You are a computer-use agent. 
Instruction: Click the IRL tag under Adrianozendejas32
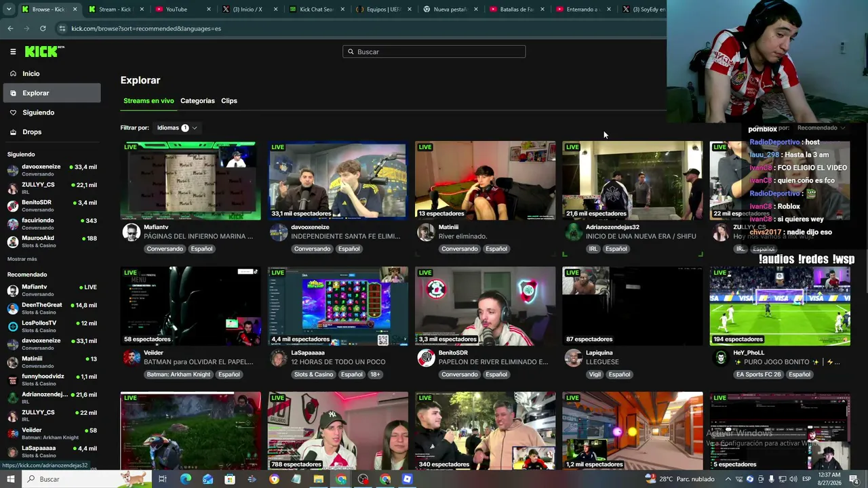593,249
